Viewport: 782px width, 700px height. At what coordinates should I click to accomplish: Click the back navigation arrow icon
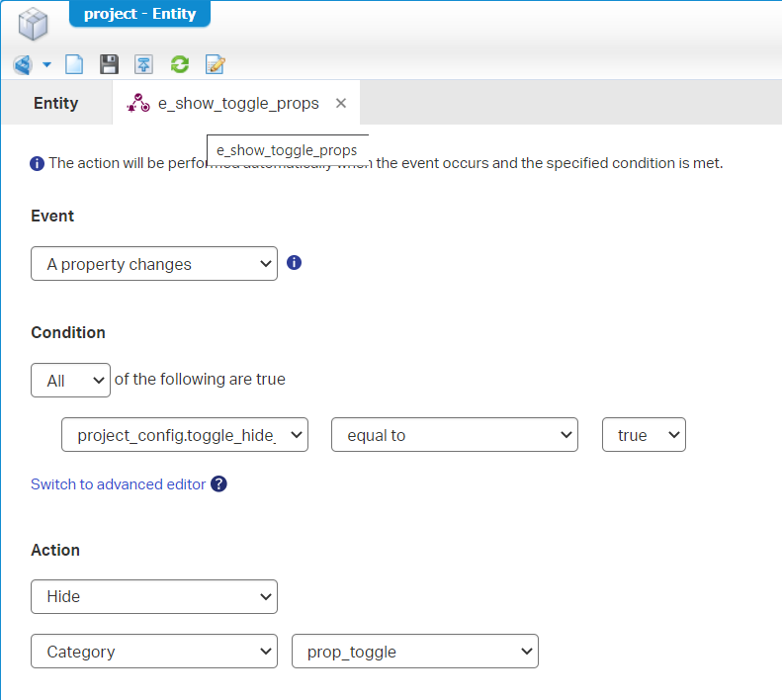coord(22,65)
